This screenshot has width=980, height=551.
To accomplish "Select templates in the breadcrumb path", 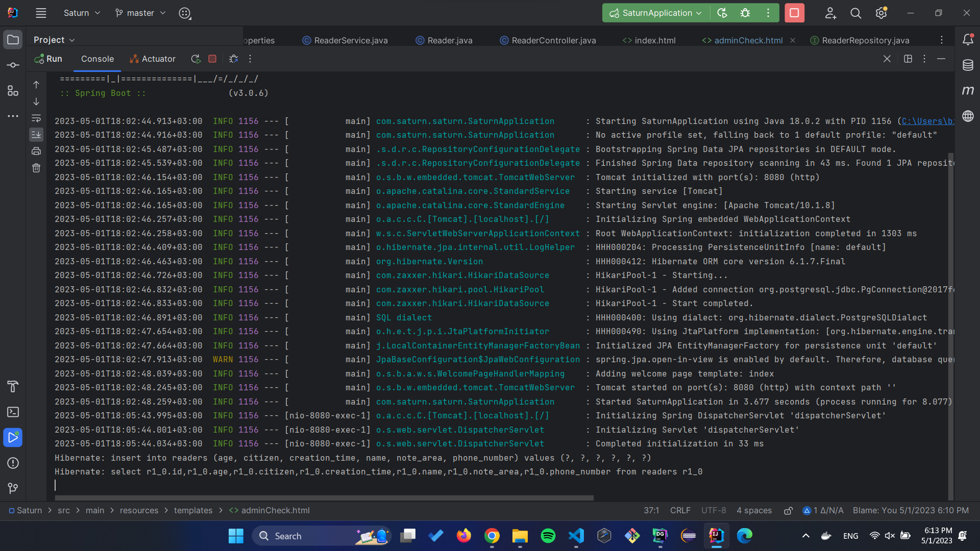I will click(x=193, y=510).
